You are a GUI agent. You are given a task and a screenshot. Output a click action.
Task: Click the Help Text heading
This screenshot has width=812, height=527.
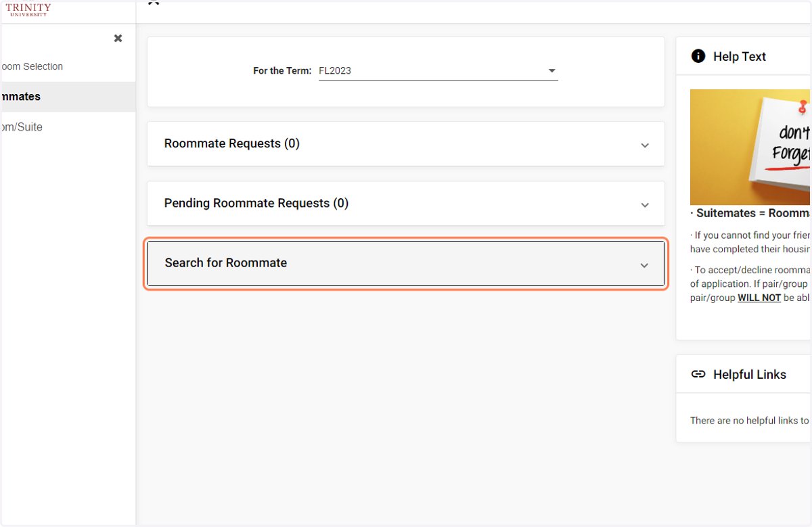740,57
